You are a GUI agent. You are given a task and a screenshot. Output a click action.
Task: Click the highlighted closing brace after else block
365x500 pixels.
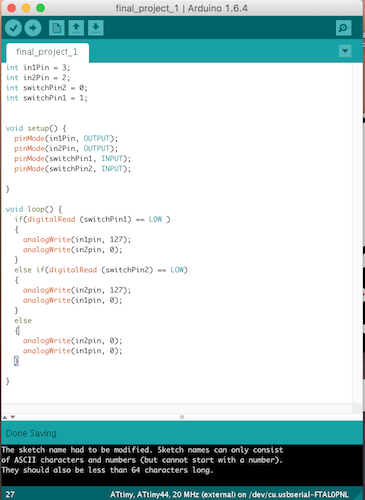click(16, 361)
